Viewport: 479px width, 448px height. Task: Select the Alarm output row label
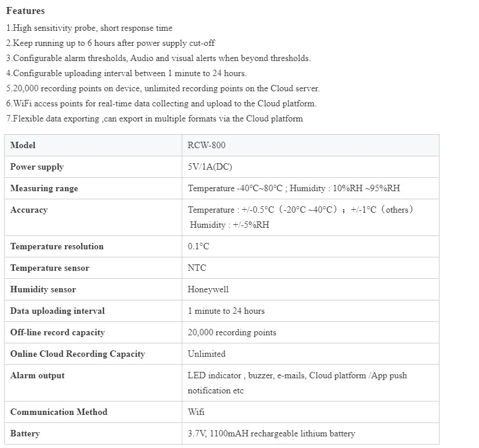pos(37,375)
